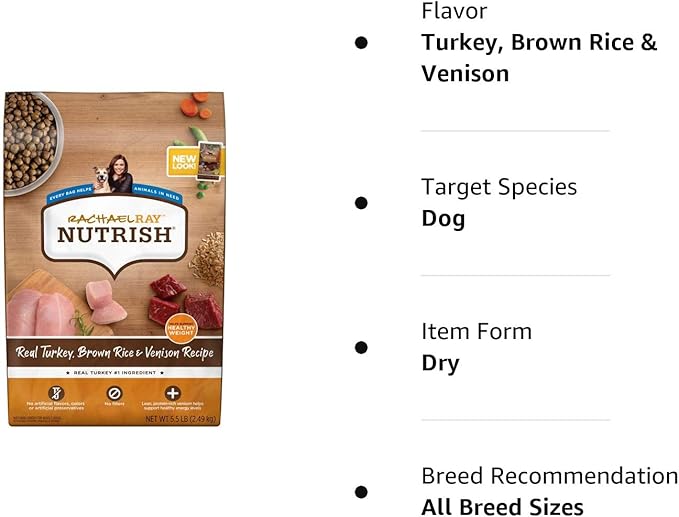Click the plus icon for lean venison
This screenshot has width=679, height=517.
tap(173, 393)
